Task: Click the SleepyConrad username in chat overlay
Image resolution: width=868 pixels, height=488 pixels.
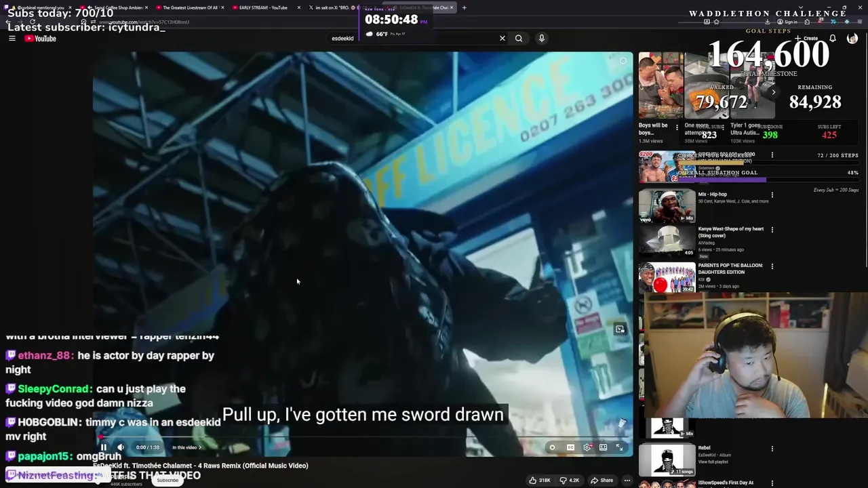Action: coord(55,389)
